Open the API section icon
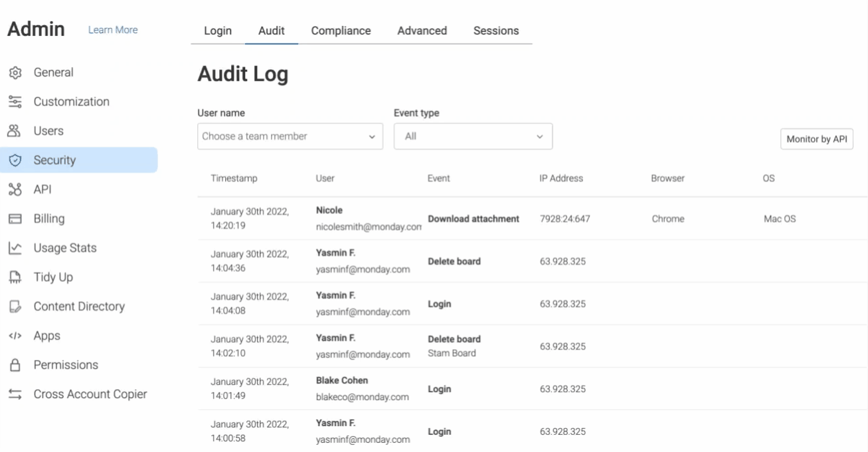868x452 pixels. 15,189
